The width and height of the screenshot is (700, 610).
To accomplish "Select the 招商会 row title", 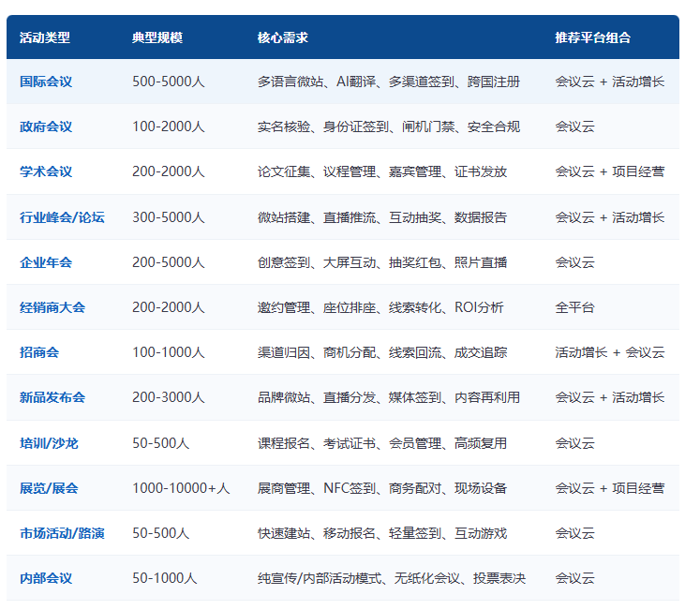I will click(x=39, y=352).
